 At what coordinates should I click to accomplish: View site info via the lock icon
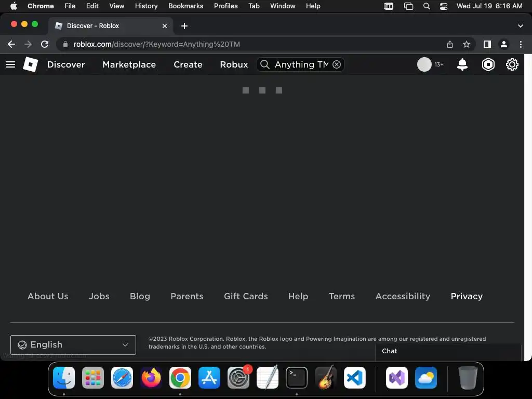coord(65,44)
